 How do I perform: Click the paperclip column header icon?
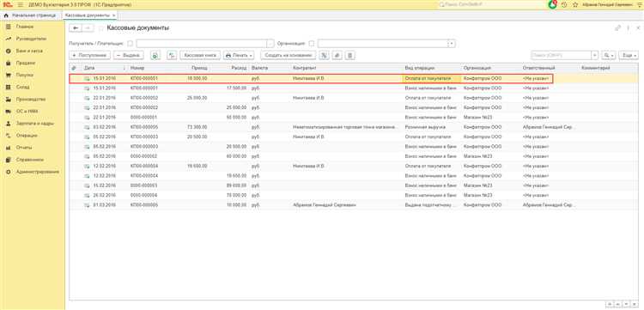74,68
